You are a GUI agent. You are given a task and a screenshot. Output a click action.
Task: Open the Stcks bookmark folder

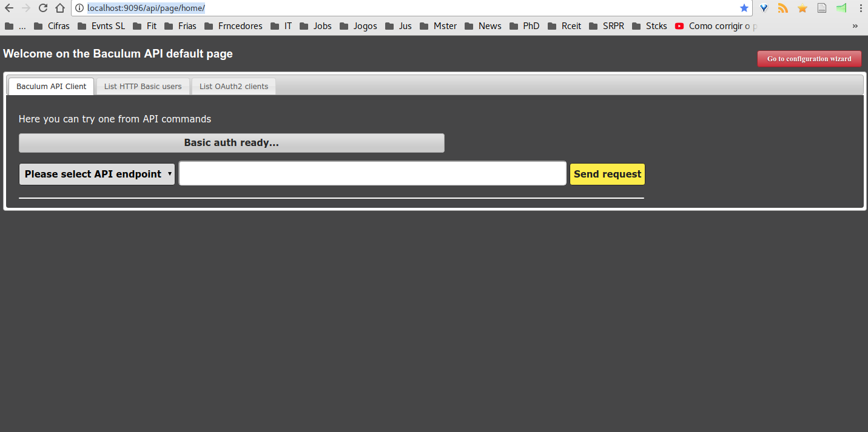pyautogui.click(x=649, y=26)
